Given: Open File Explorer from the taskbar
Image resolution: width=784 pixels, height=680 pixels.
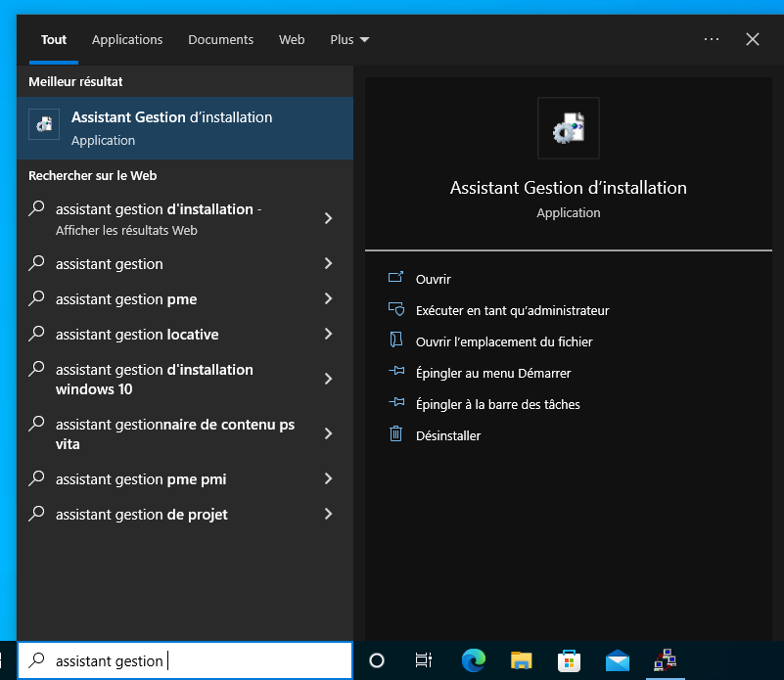Looking at the screenshot, I should 521,660.
